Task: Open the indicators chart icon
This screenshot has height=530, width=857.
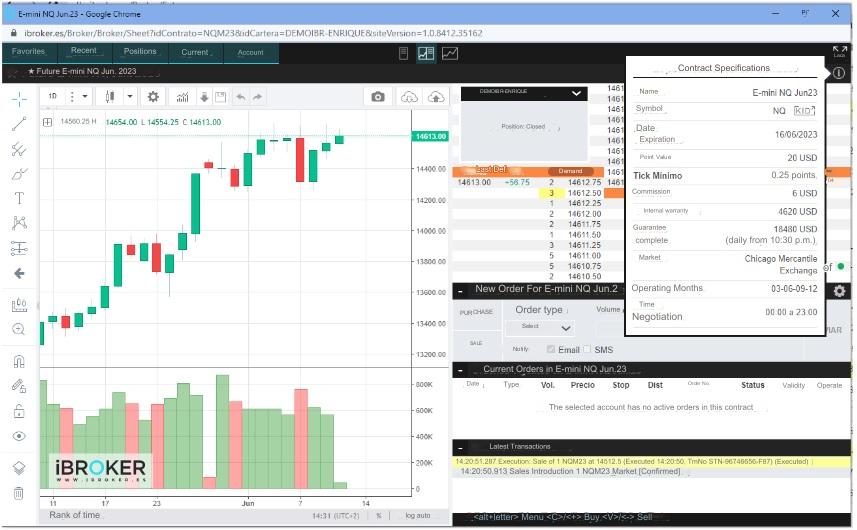Action: (x=183, y=97)
